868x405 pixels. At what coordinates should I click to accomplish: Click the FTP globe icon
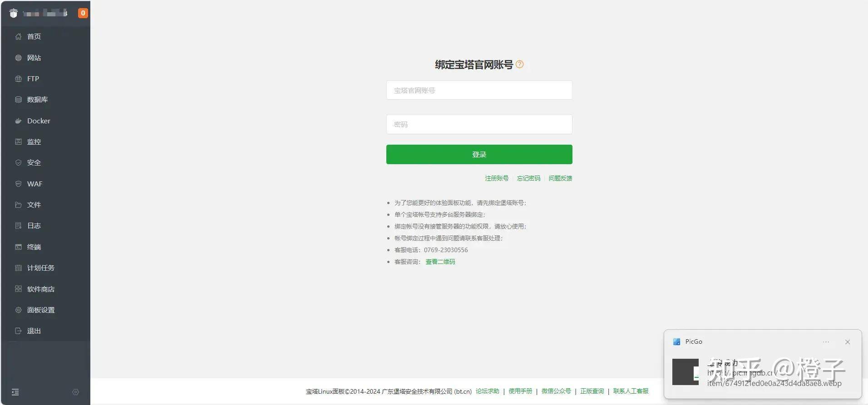coord(18,78)
